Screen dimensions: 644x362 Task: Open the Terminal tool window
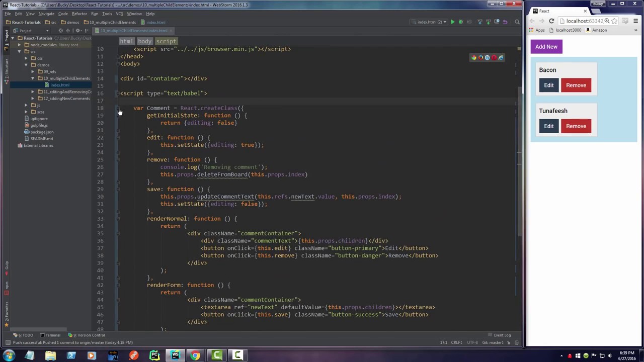click(50, 335)
